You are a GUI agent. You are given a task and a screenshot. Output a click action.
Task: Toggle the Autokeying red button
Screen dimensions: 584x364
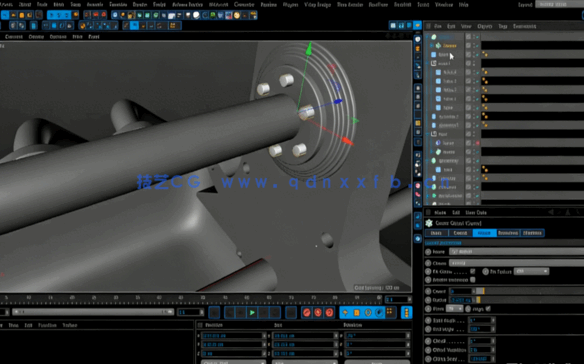318,312
